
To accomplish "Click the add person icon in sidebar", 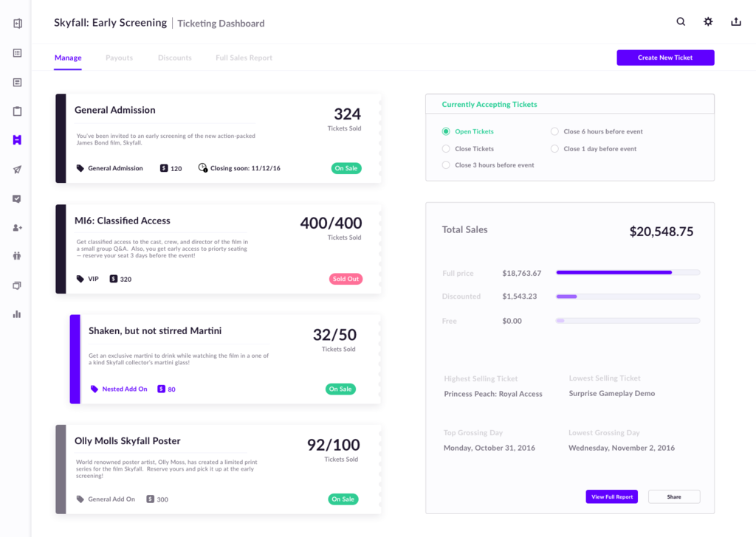I will pyautogui.click(x=17, y=228).
